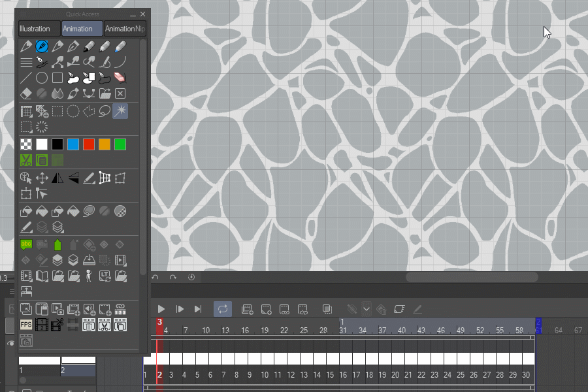
Task: Activate the Auto Select magic wand
Action: (120, 111)
